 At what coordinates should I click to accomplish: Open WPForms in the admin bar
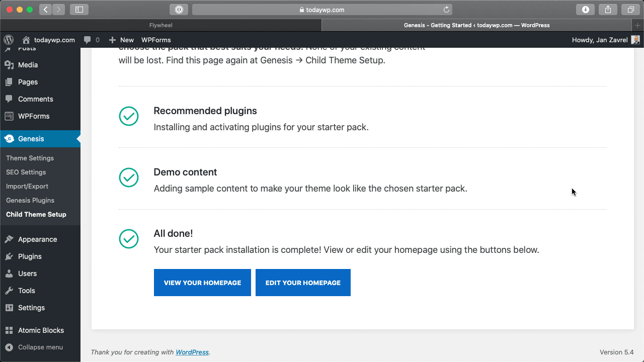(156, 40)
